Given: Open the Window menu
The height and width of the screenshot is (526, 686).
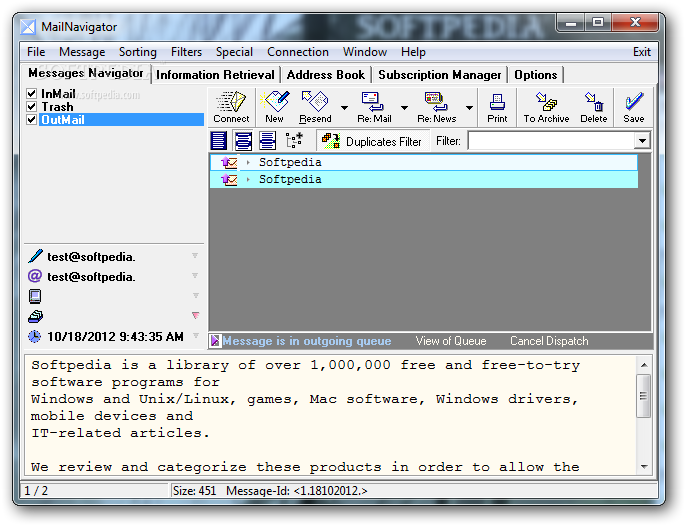Looking at the screenshot, I should click(364, 52).
